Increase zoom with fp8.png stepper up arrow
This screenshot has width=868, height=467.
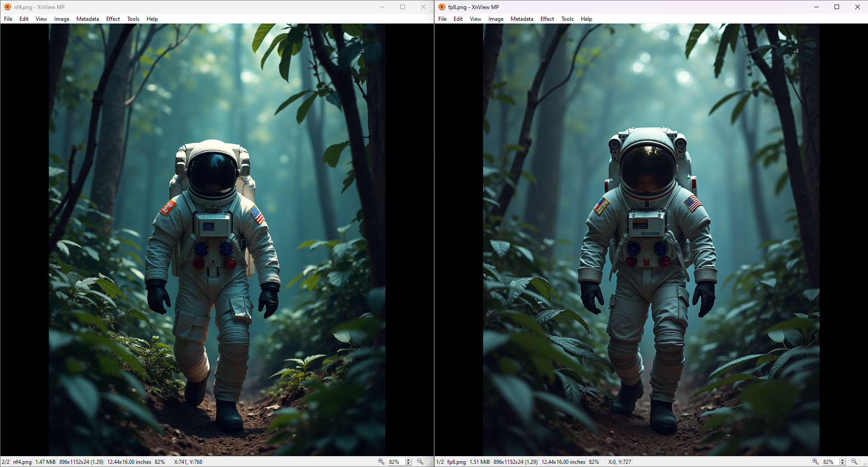(843, 460)
